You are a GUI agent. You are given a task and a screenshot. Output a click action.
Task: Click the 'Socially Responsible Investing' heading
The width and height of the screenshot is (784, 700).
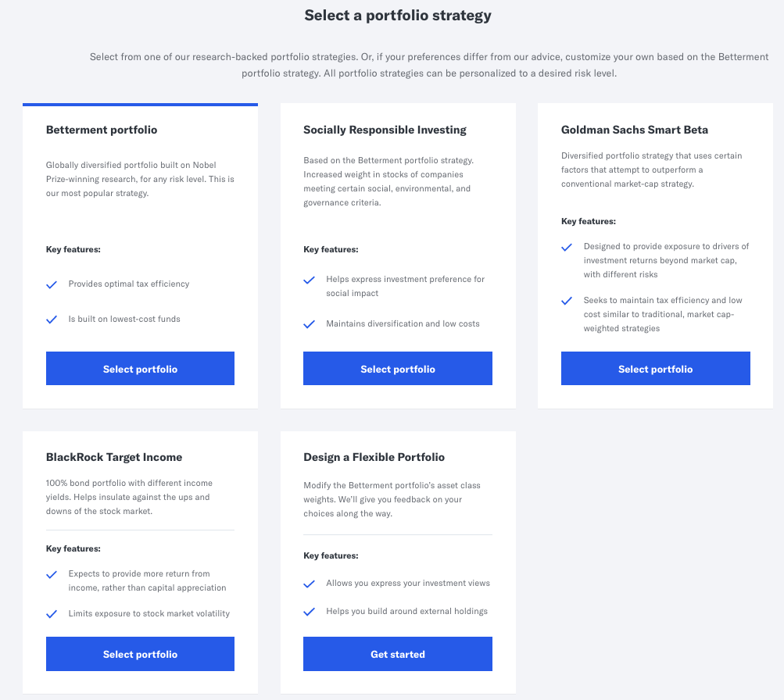pos(385,130)
